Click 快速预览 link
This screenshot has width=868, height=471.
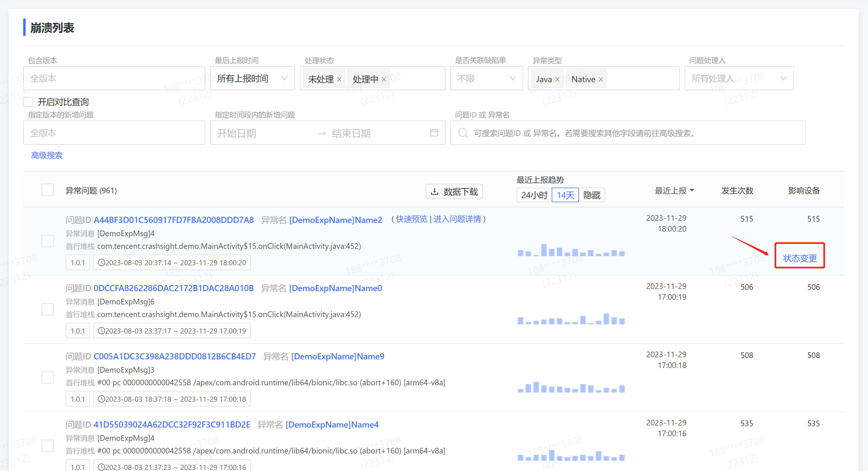click(x=411, y=219)
